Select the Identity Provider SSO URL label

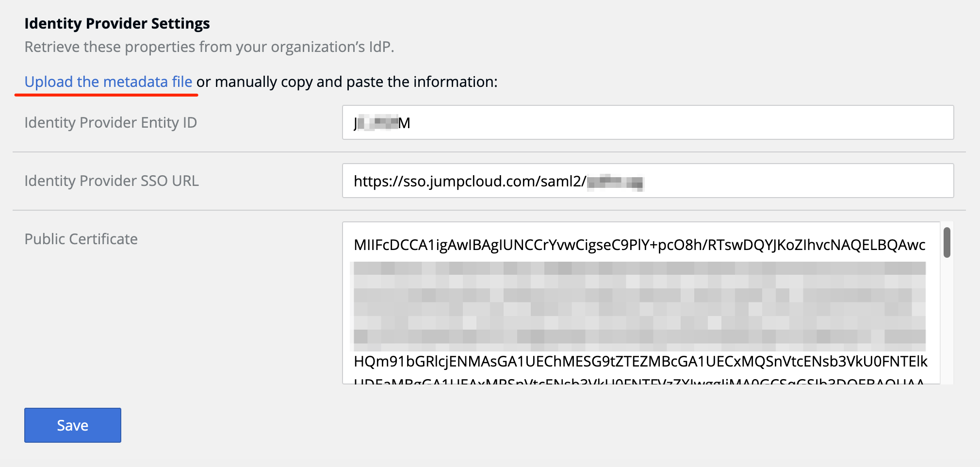(112, 181)
